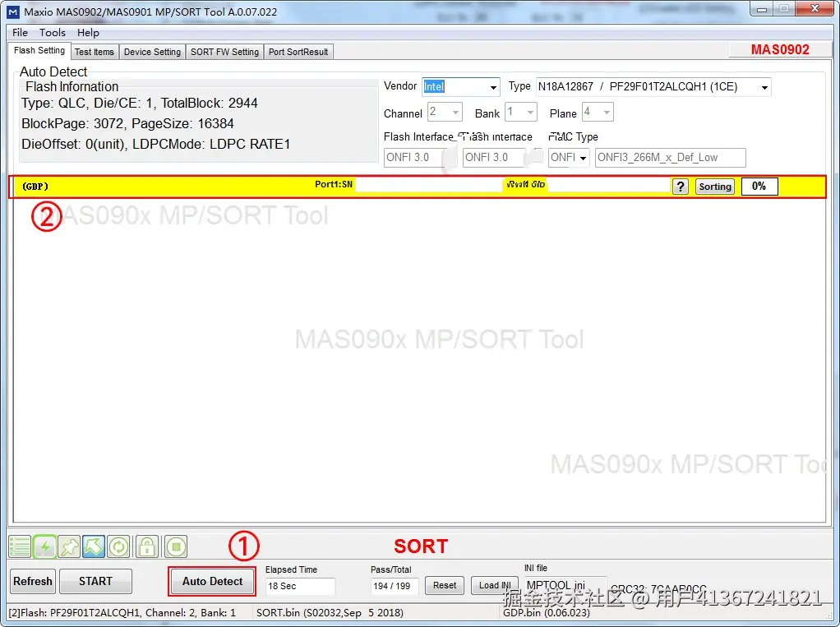
Task: Switch to the Flash Setting tab
Action: (39, 51)
